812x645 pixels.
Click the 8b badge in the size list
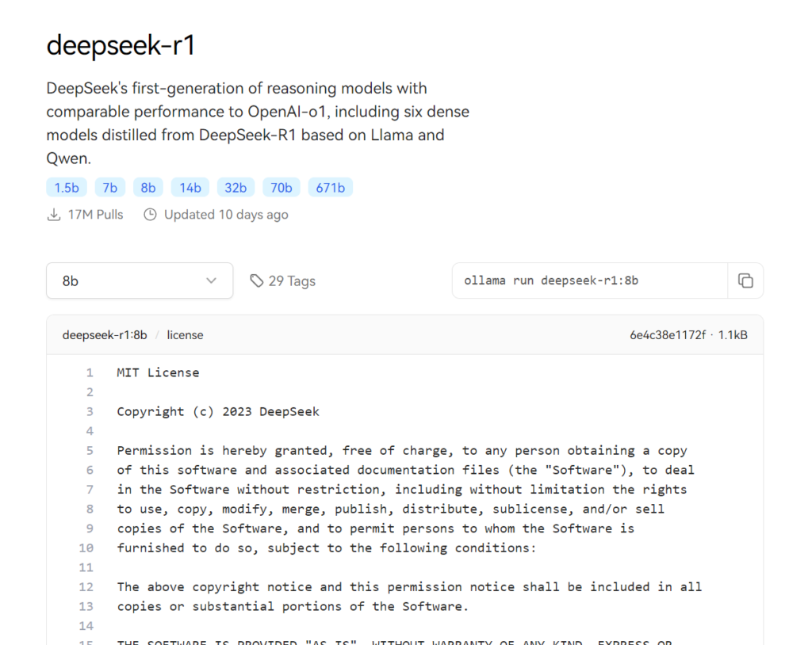148,188
